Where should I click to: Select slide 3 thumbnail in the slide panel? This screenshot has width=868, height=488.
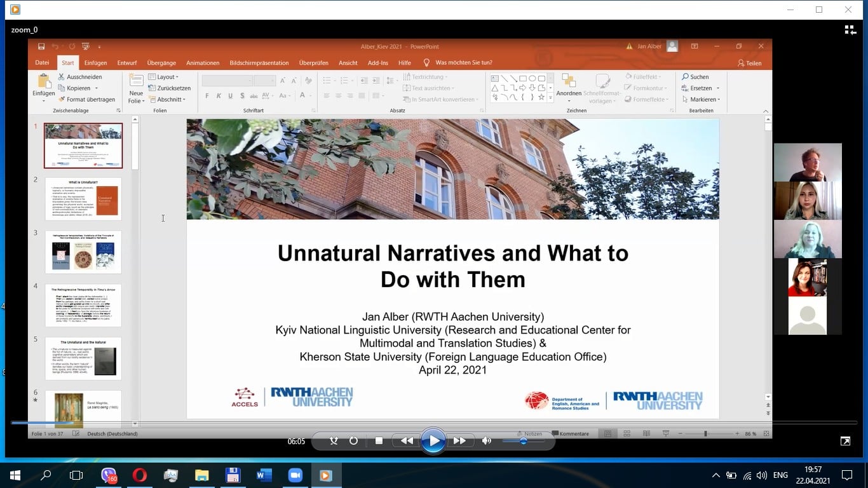point(83,252)
